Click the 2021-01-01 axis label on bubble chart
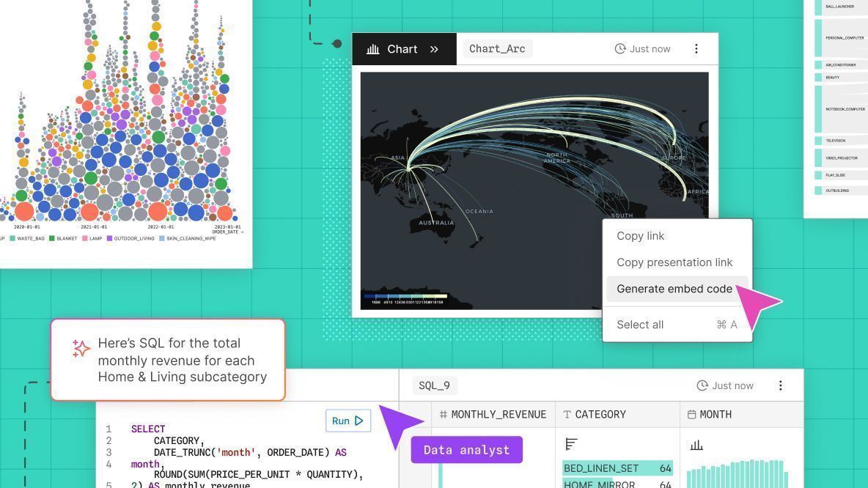The height and width of the screenshot is (488, 868). click(94, 227)
